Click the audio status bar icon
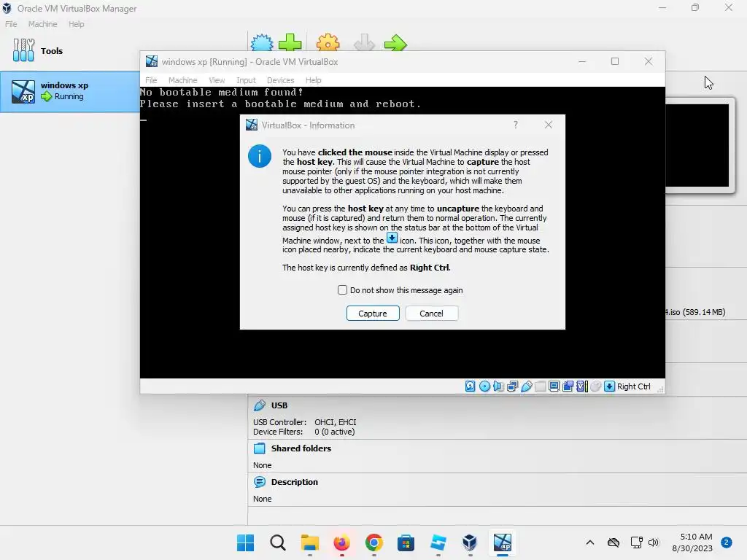Viewport: 747px width, 560px height. pos(498,386)
